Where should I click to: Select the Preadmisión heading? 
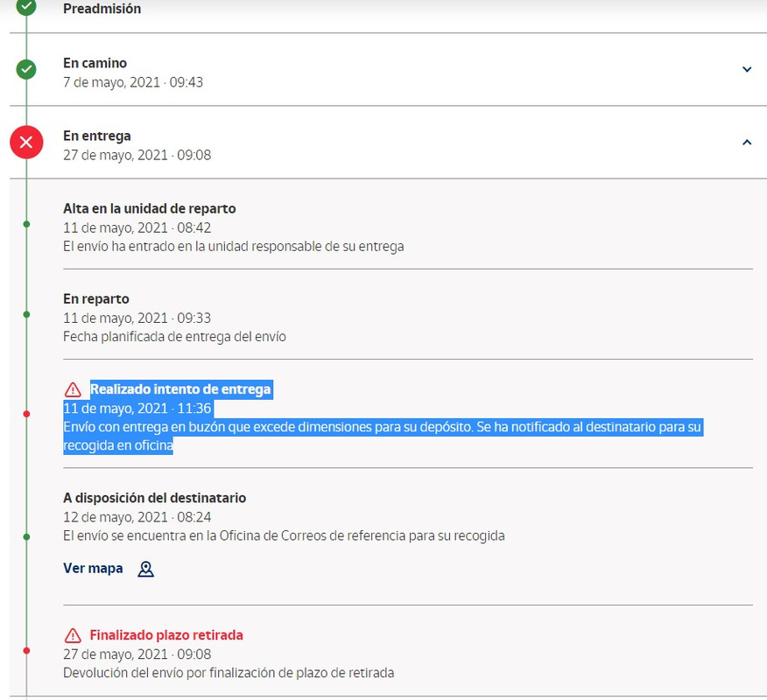(102, 9)
